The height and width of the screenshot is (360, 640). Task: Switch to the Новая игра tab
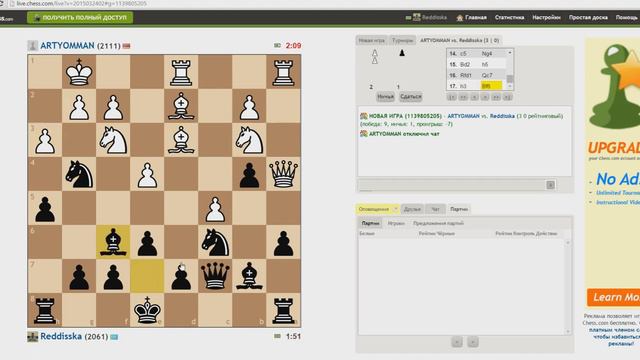pyautogui.click(x=371, y=40)
